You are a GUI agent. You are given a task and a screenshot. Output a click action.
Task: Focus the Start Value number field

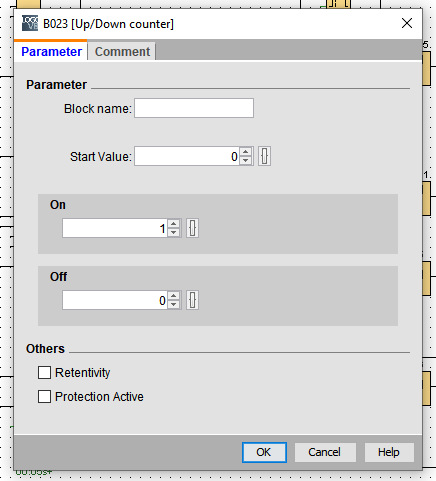click(x=187, y=156)
